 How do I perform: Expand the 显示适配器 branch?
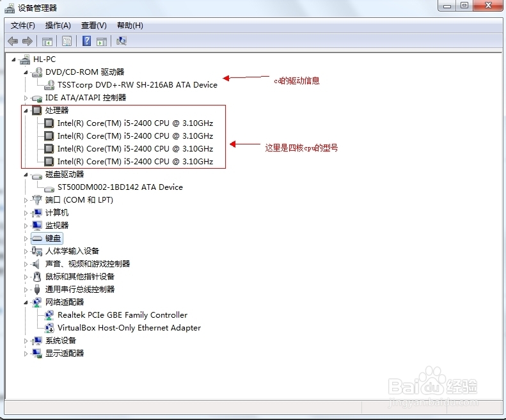tap(26, 354)
